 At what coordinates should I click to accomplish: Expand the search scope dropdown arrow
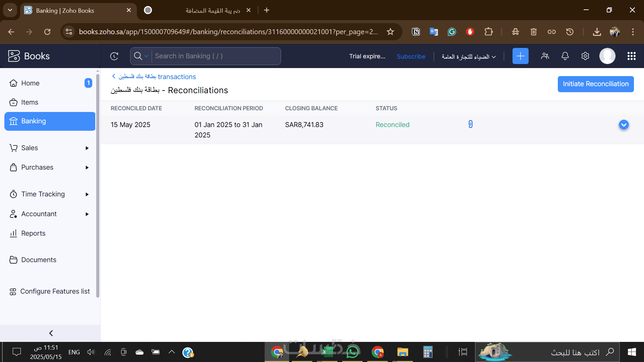[x=146, y=56]
